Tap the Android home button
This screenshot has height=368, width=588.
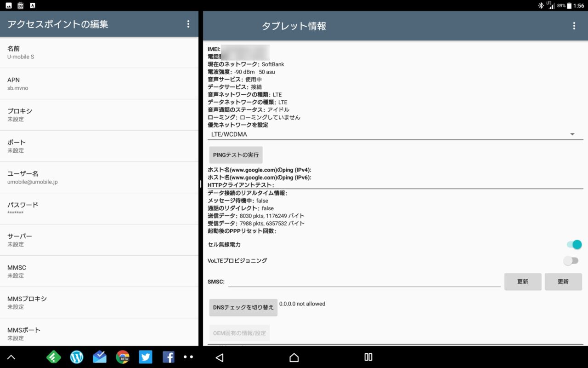pos(294,357)
